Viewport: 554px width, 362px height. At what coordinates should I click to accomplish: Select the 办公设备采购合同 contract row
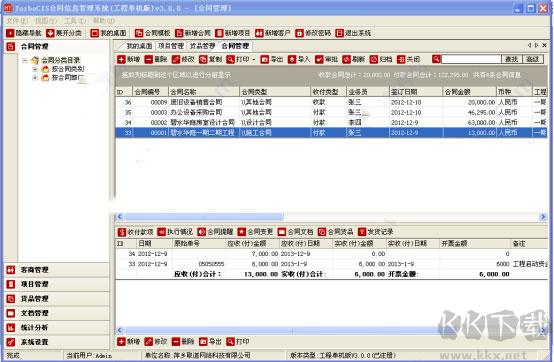[331, 113]
